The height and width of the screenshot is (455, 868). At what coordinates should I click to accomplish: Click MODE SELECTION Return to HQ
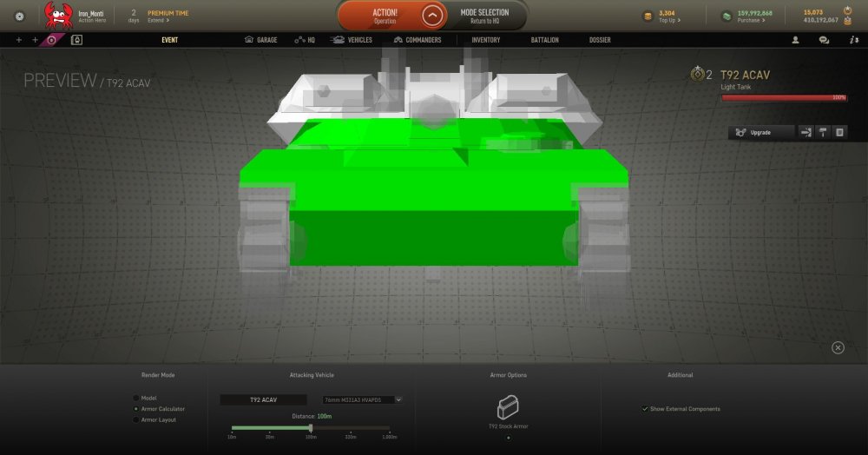[x=484, y=16]
